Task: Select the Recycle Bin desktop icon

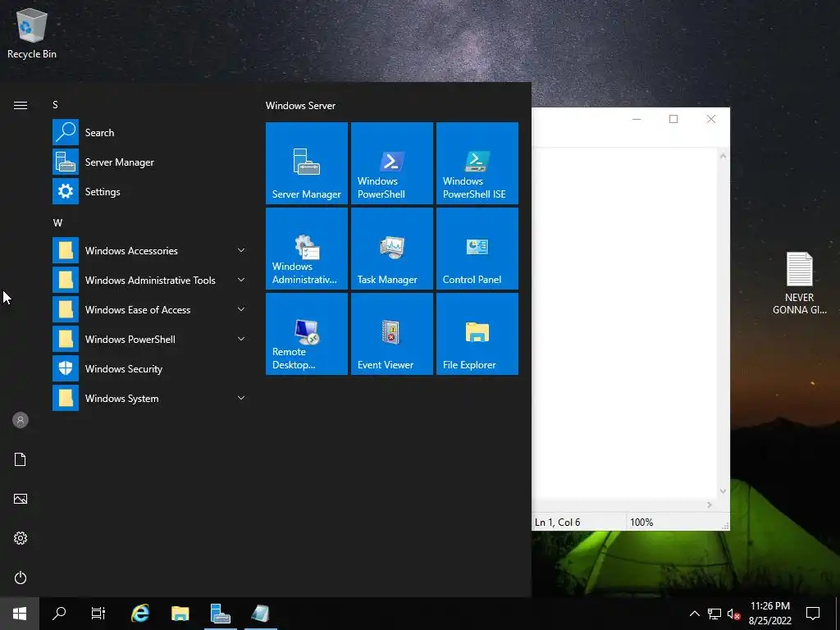Action: [x=32, y=34]
